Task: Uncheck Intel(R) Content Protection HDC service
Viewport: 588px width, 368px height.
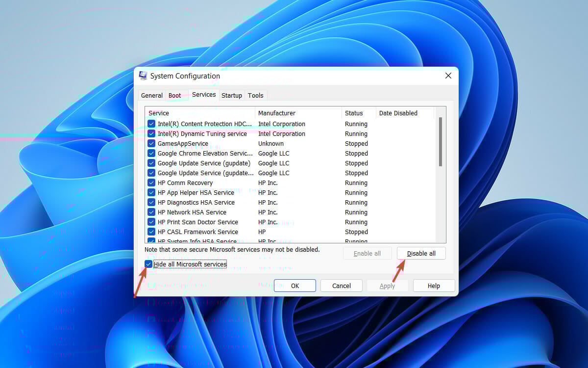Action: pyautogui.click(x=151, y=124)
